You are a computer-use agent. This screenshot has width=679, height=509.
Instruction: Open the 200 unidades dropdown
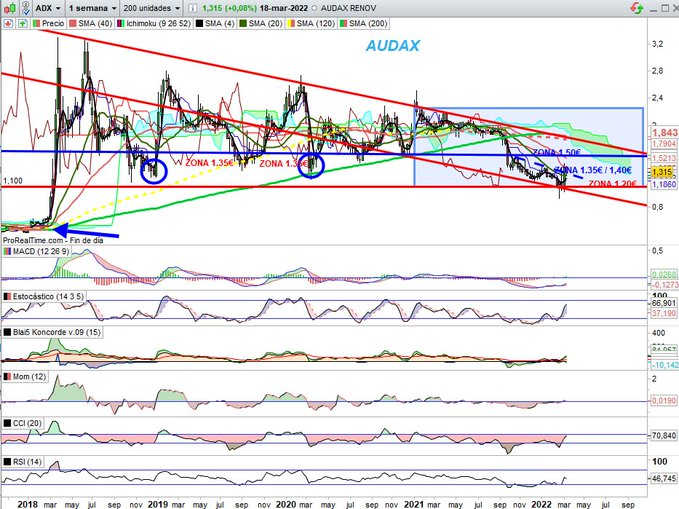(x=151, y=8)
